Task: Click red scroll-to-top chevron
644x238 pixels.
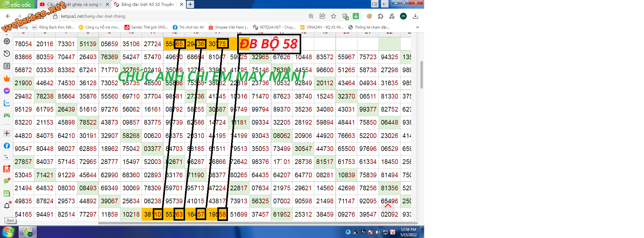Action: (x=388, y=206)
